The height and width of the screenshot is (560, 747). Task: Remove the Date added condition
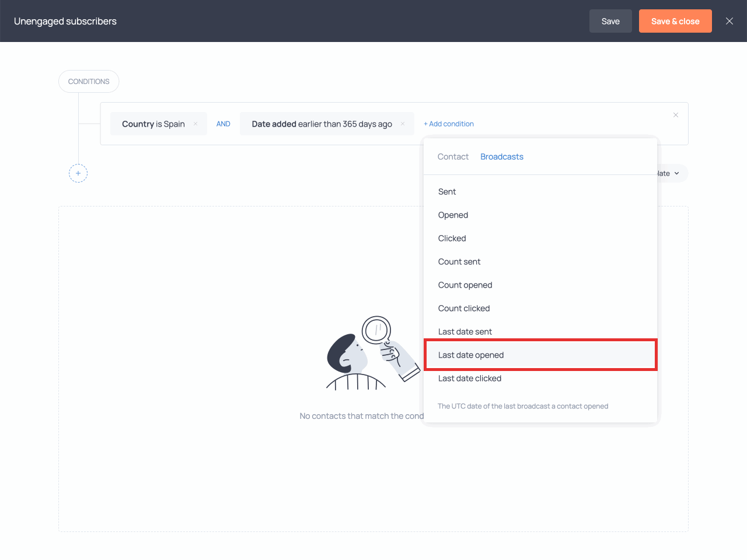click(x=403, y=124)
